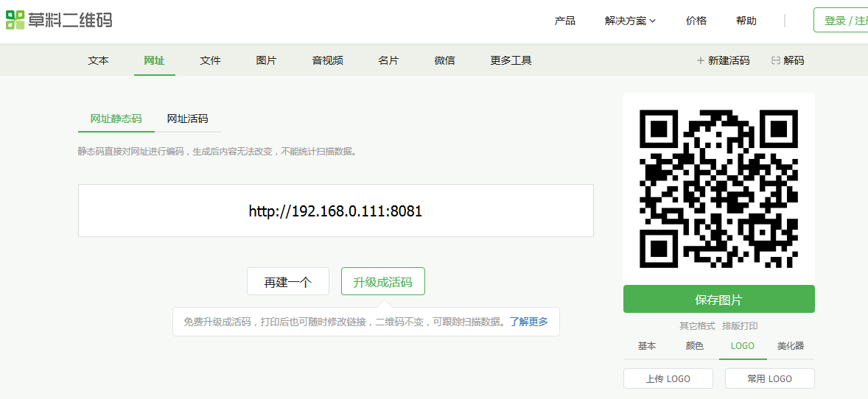Click 新建活码 with plus icon
The width and height of the screenshot is (868, 399).
point(723,60)
